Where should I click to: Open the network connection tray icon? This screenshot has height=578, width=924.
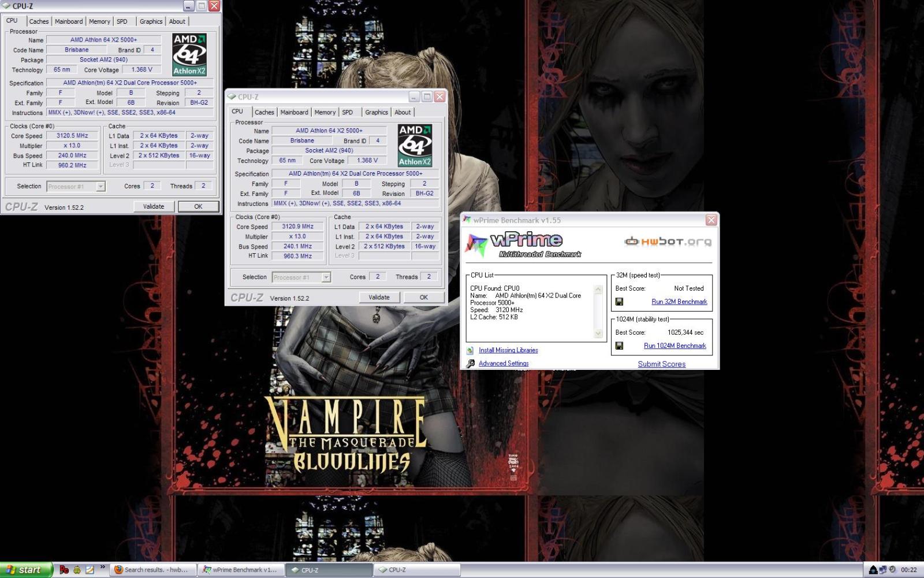(883, 570)
